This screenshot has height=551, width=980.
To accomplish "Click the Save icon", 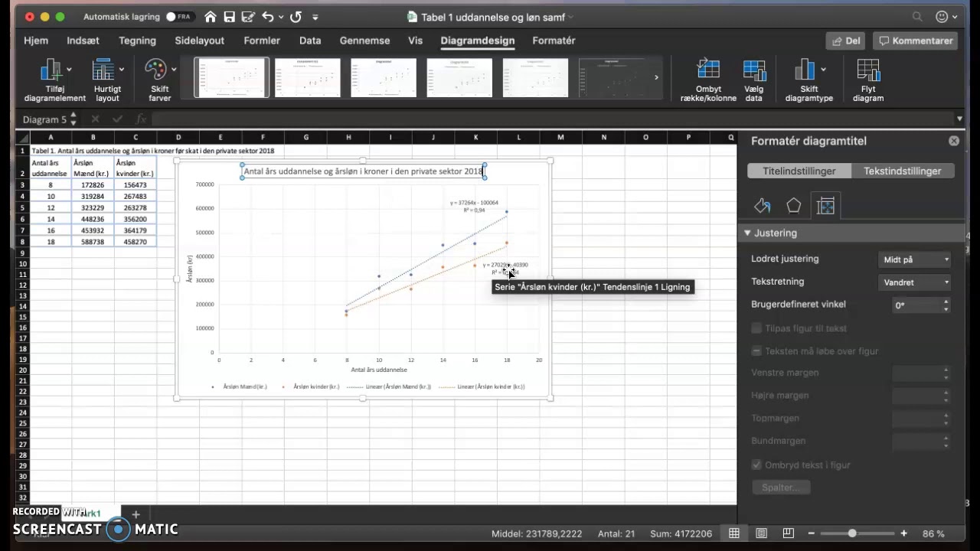I will tap(228, 16).
